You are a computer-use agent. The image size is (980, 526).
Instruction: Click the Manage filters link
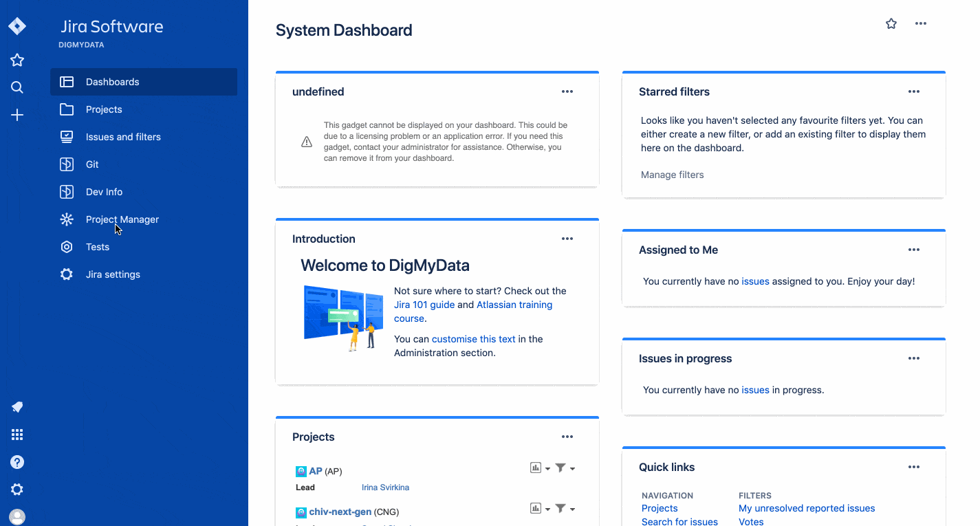(x=672, y=175)
